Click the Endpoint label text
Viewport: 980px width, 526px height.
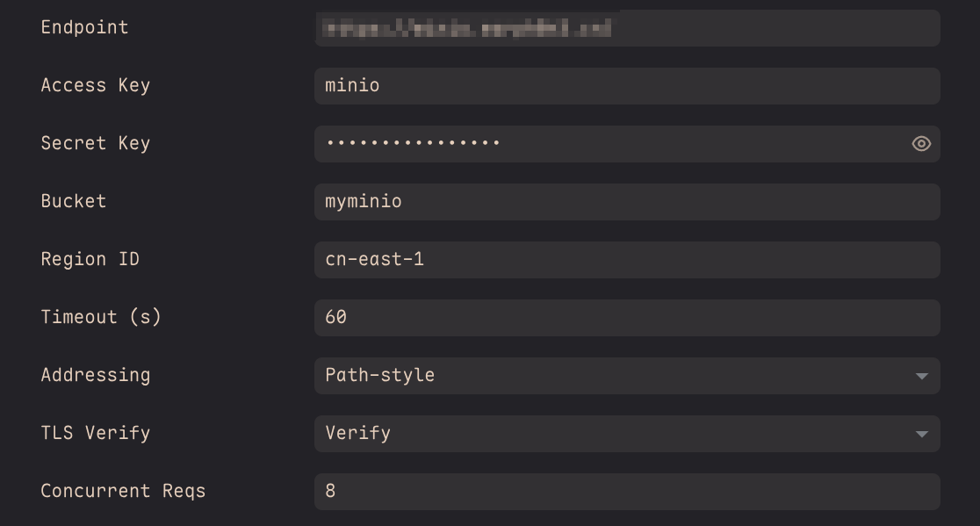point(84,27)
